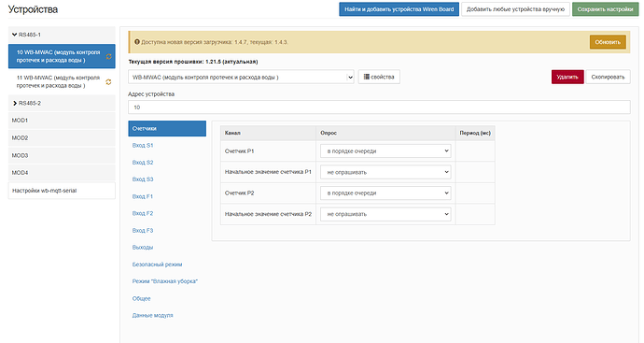
Task: Collapse the RS485-1 port section
Action: pyautogui.click(x=14, y=35)
